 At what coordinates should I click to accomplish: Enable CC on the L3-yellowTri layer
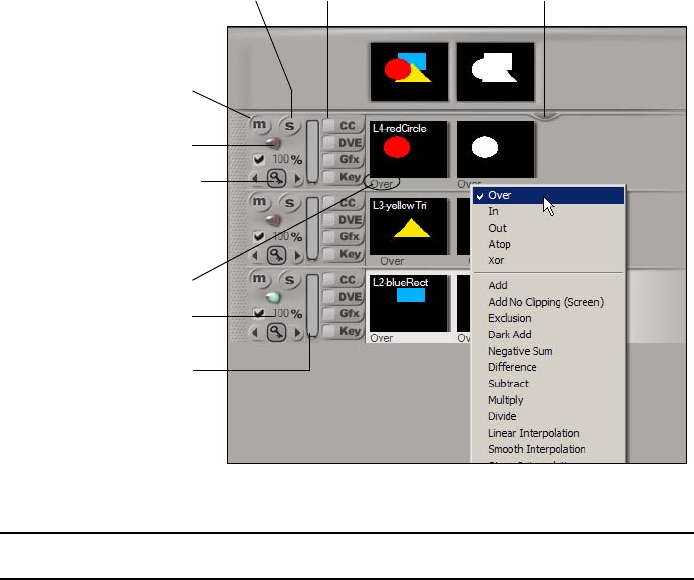[x=328, y=203]
